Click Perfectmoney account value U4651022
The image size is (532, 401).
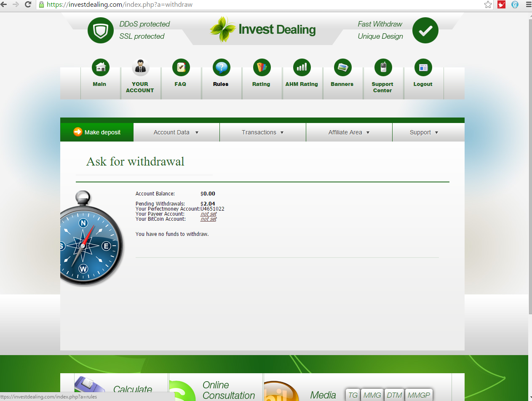[212, 209]
